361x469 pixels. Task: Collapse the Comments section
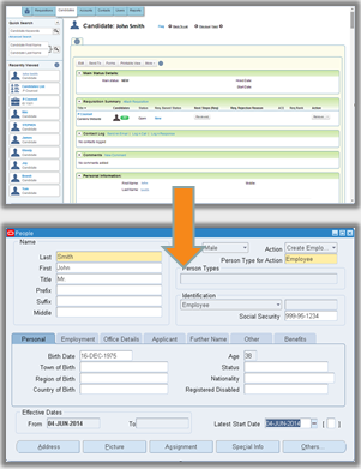click(79, 155)
